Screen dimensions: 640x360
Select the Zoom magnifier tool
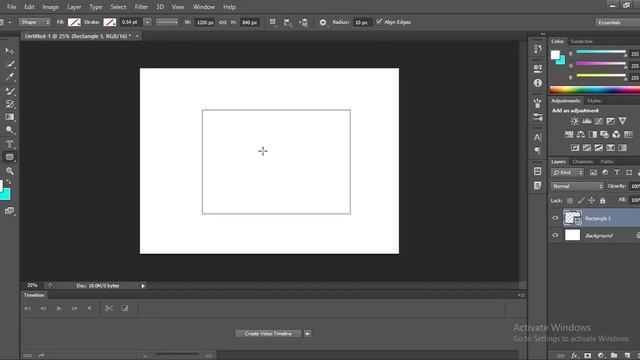click(9, 171)
